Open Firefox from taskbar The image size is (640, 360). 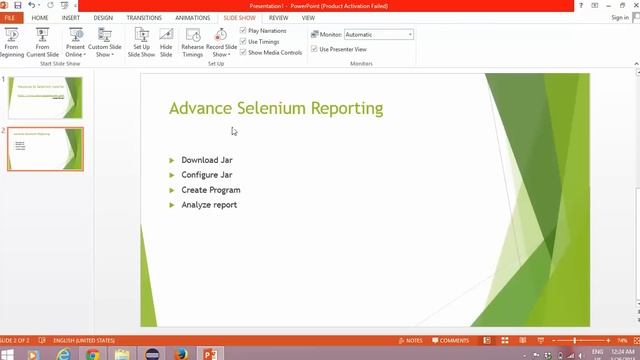click(181, 354)
